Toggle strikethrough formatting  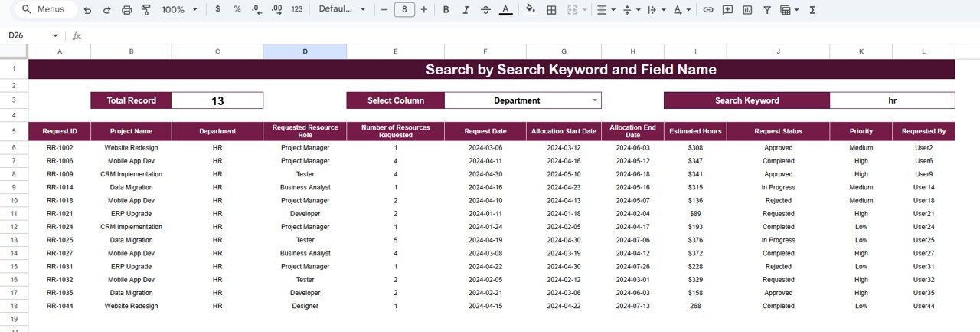click(x=485, y=10)
